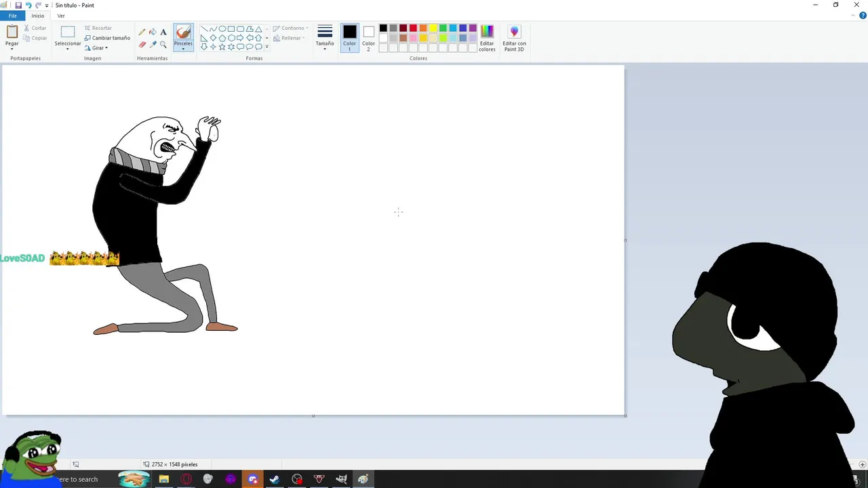868x488 pixels.
Task: Choose the polygon shape
Action: (250, 29)
